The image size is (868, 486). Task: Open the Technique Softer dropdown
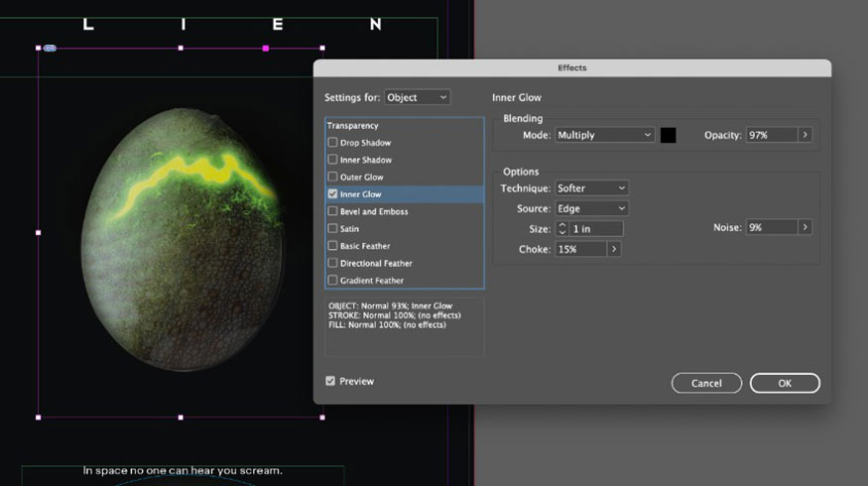591,188
